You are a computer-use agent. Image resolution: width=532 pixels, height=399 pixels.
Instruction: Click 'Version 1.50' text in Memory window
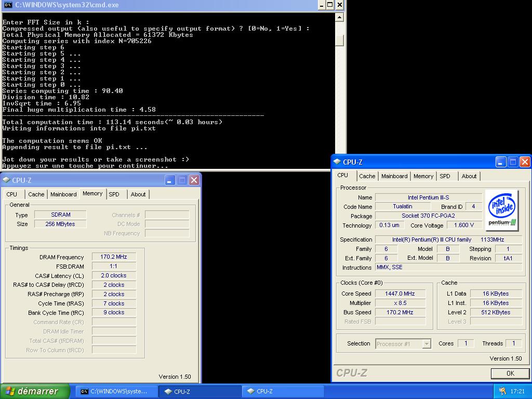[175, 377]
